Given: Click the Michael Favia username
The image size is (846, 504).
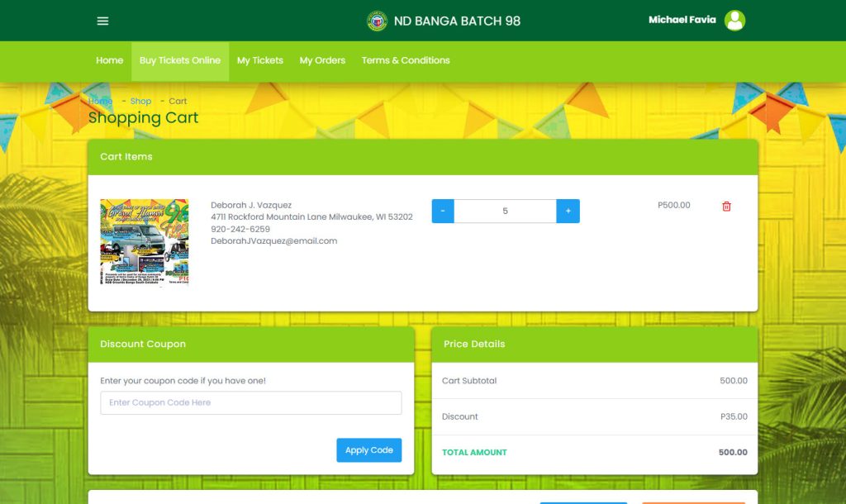Looking at the screenshot, I should click(x=682, y=20).
